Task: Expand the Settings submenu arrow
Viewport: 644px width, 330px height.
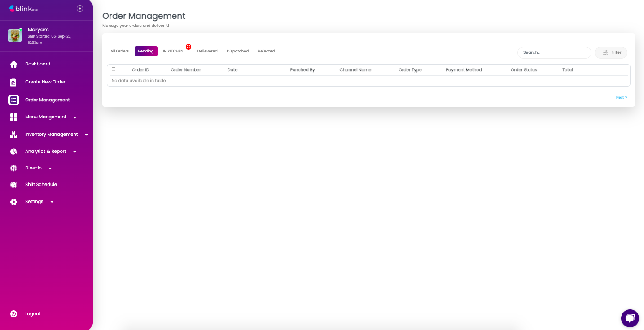Action: (x=52, y=202)
